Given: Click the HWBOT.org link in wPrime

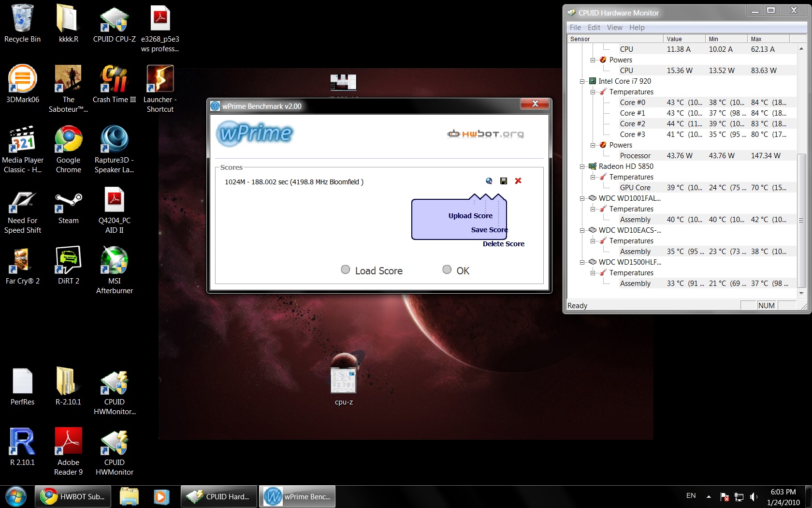Looking at the screenshot, I should 485,134.
